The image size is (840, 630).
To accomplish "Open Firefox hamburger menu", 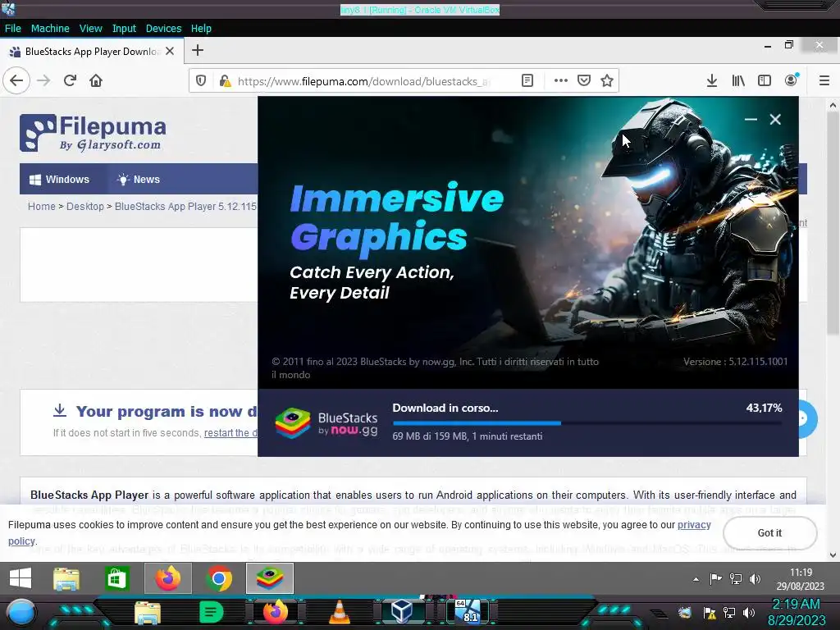I will pos(824,81).
